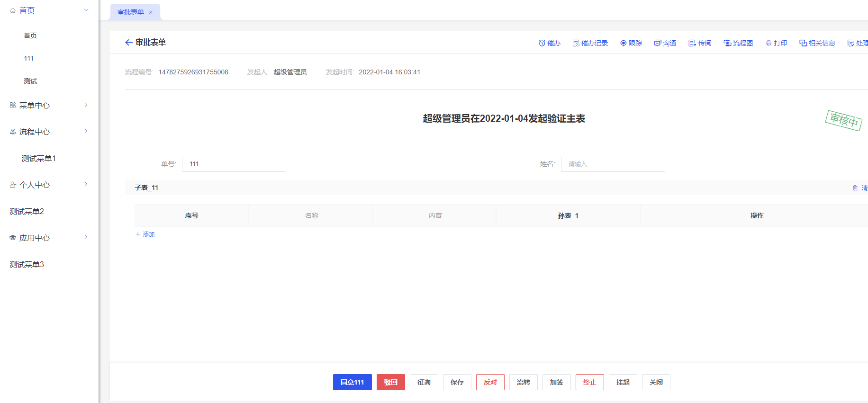The width and height of the screenshot is (868, 403).
Task: Open the 沟通 communication icon
Action: coord(658,43)
